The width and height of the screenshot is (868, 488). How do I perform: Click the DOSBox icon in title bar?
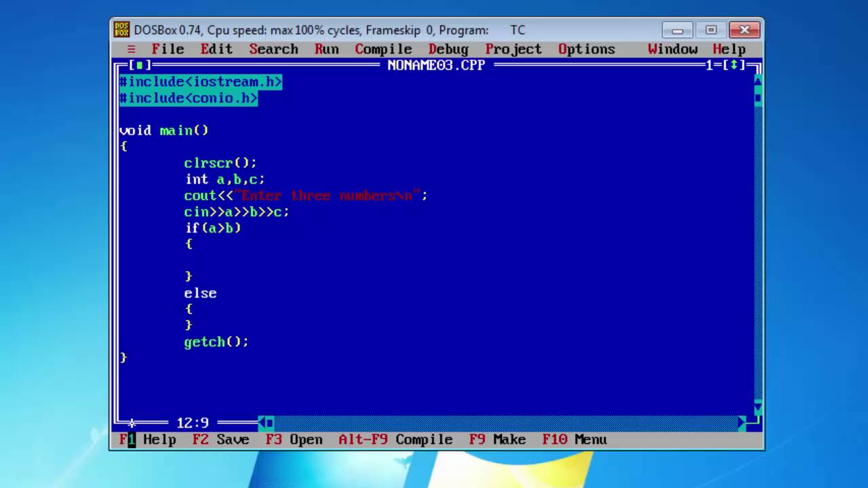coord(121,30)
